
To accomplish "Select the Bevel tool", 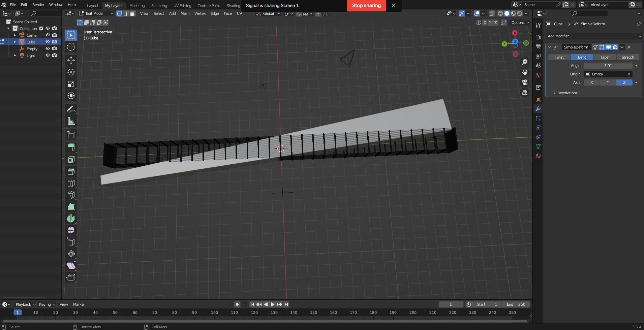I will pos(71,171).
